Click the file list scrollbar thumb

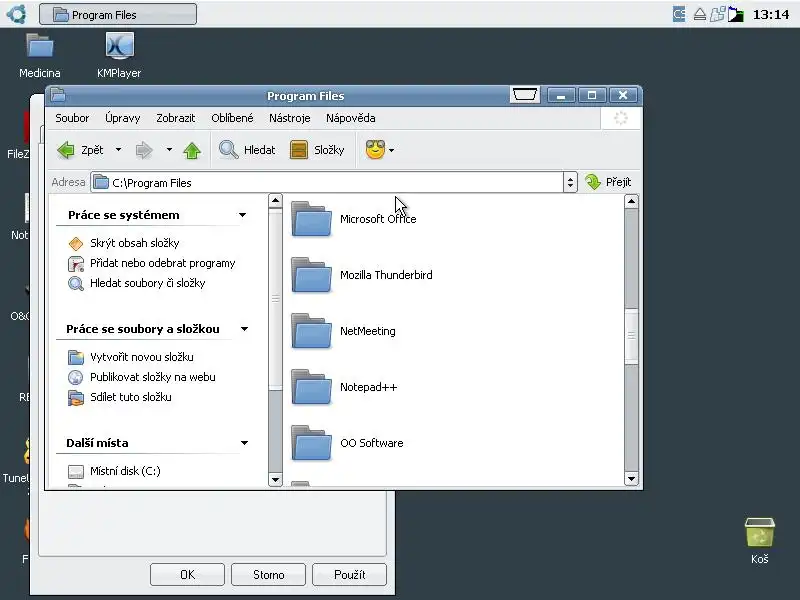[631, 336]
